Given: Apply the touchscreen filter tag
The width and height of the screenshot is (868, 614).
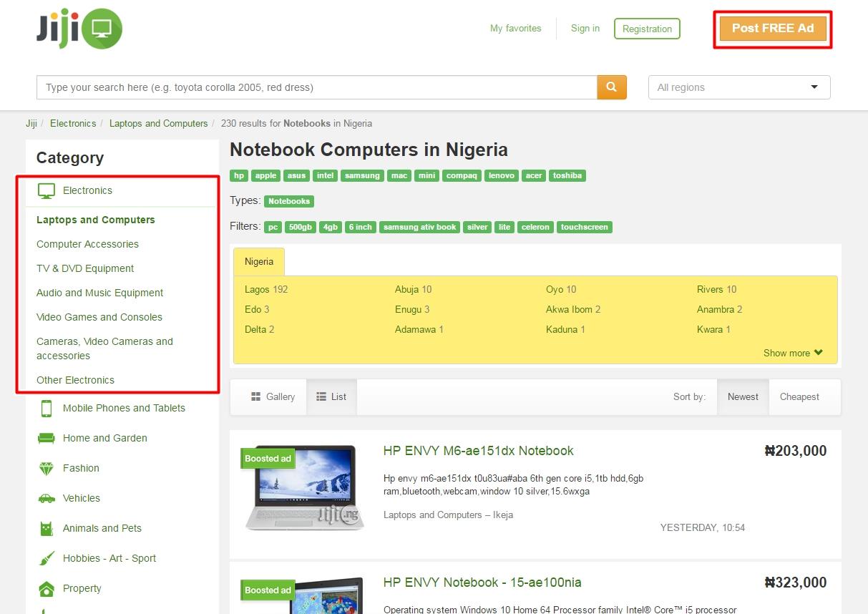Looking at the screenshot, I should (x=585, y=227).
